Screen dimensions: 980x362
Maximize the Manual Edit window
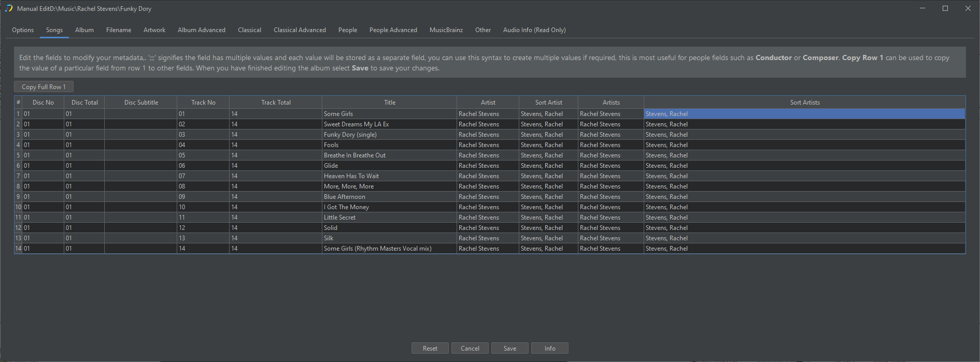pyautogui.click(x=945, y=8)
